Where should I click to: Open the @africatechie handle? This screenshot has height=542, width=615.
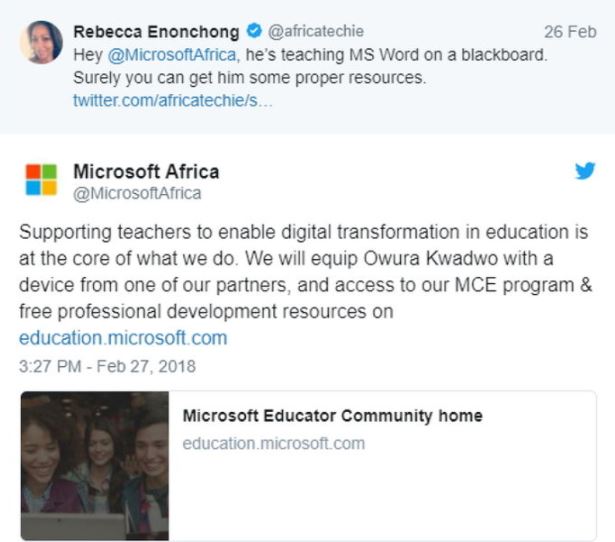pyautogui.click(x=316, y=31)
